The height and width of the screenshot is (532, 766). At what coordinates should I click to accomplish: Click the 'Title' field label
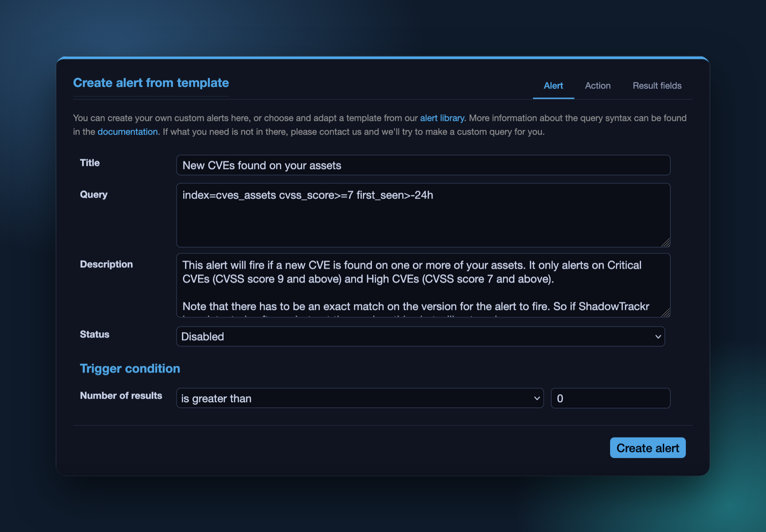90,163
